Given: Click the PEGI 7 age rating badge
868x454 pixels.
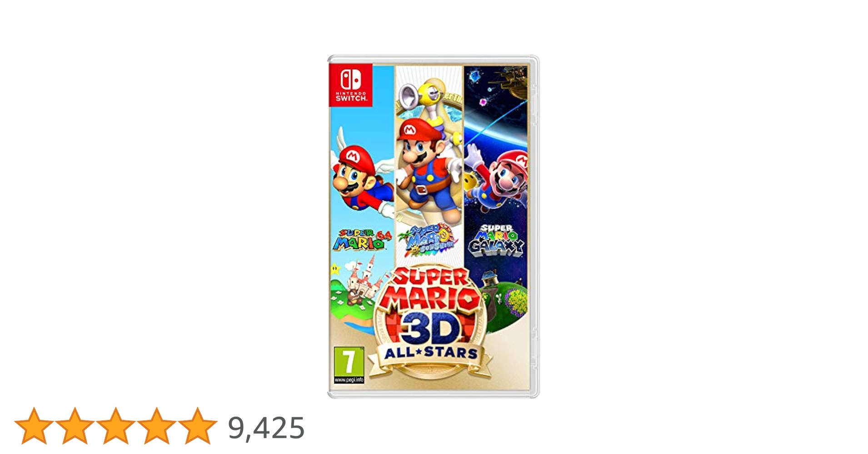Looking at the screenshot, I should (x=349, y=365).
